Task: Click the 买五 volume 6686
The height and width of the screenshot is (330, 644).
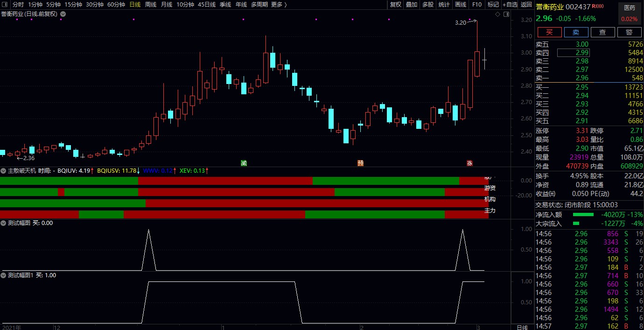Action: [x=636, y=121]
